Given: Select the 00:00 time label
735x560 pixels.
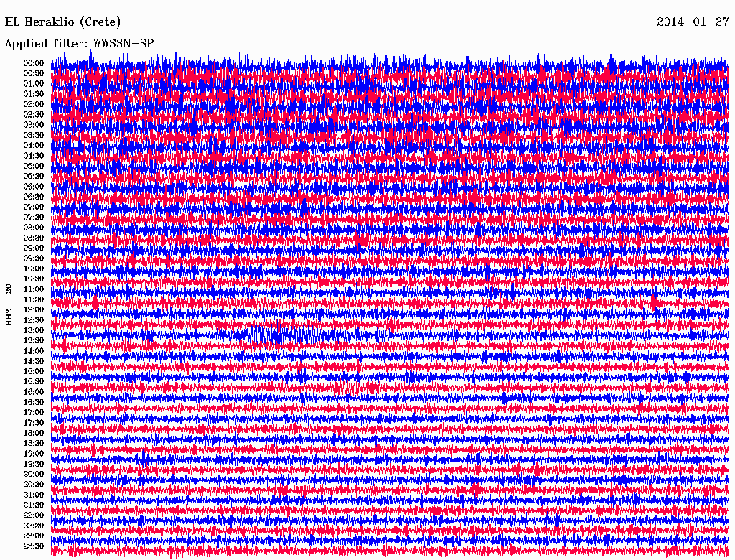Looking at the screenshot, I should point(34,63).
